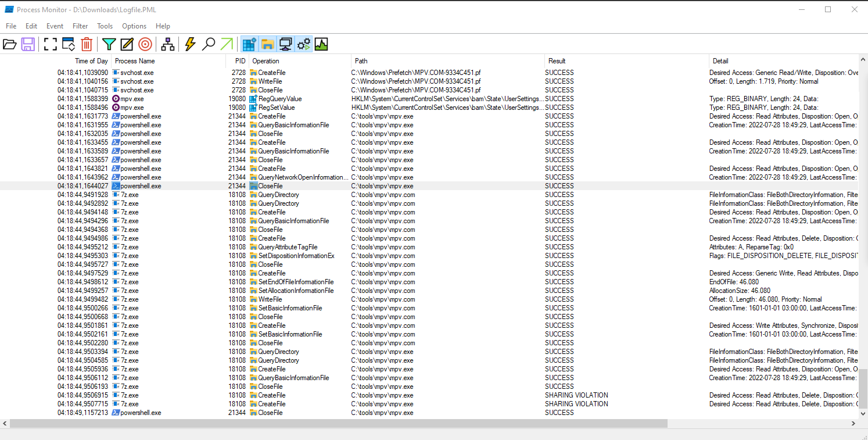
Task: Open the Find dialog via magnifier icon
Action: point(209,44)
